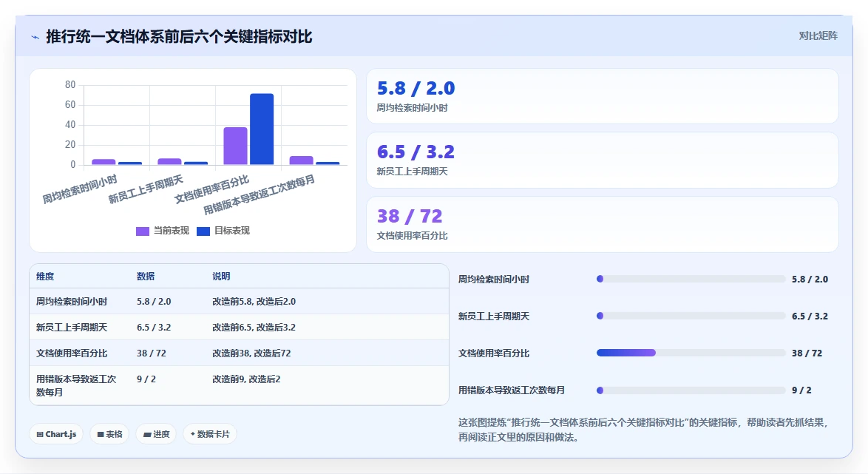Screen dimensions: 868x474
Task: Click the 说明 table column header
Action: 221,277
